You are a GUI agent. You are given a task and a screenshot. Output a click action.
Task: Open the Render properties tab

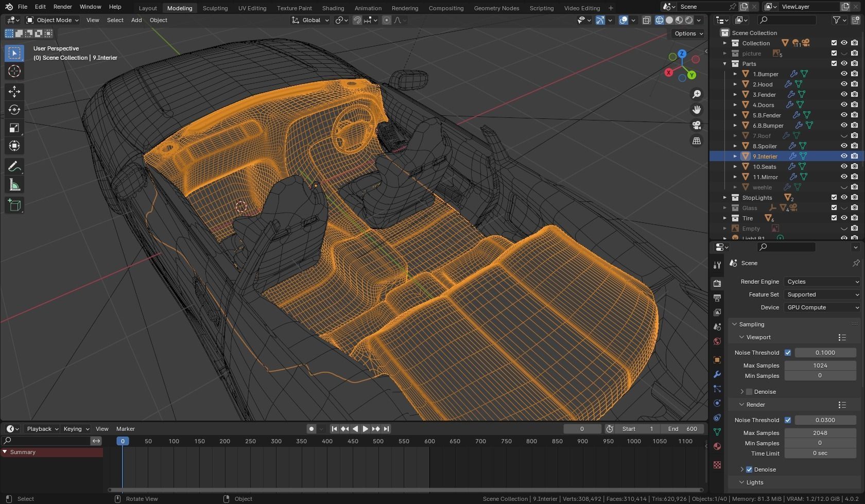(717, 283)
